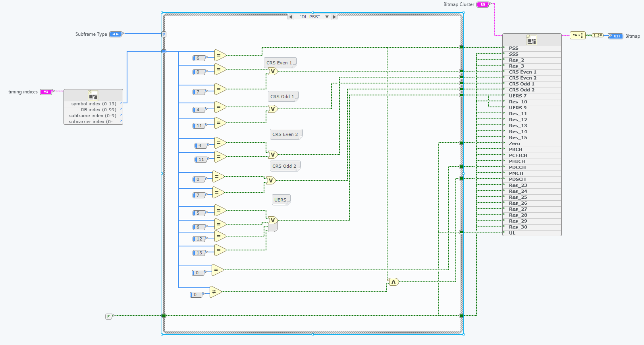Go to previous case with left arrow
This screenshot has height=345, width=644.
(x=291, y=17)
